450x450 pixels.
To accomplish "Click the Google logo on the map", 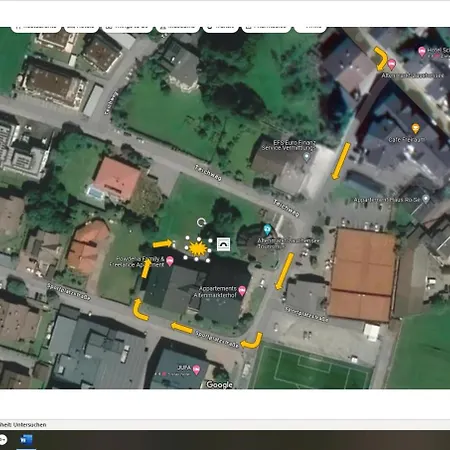I will (x=219, y=384).
